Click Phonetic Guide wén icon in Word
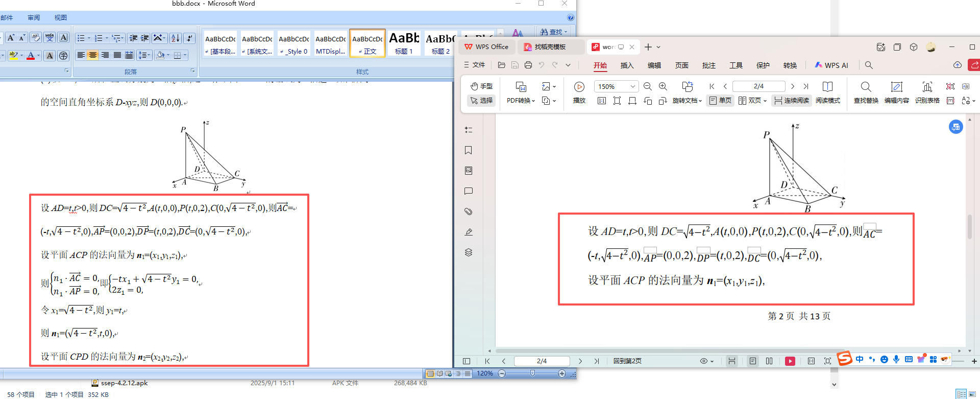Viewport: 980px width, 399px height. point(50,38)
